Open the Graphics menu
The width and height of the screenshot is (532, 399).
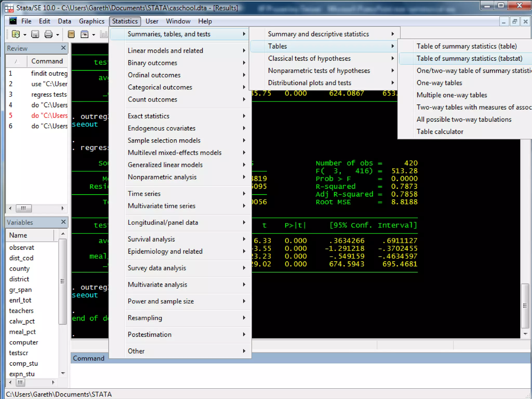point(91,21)
